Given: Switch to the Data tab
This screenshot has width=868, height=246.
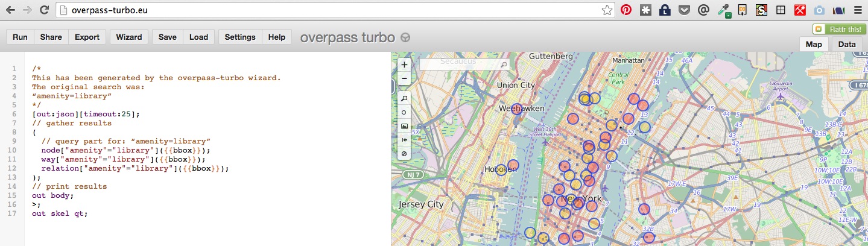Looking at the screenshot, I should click(846, 44).
